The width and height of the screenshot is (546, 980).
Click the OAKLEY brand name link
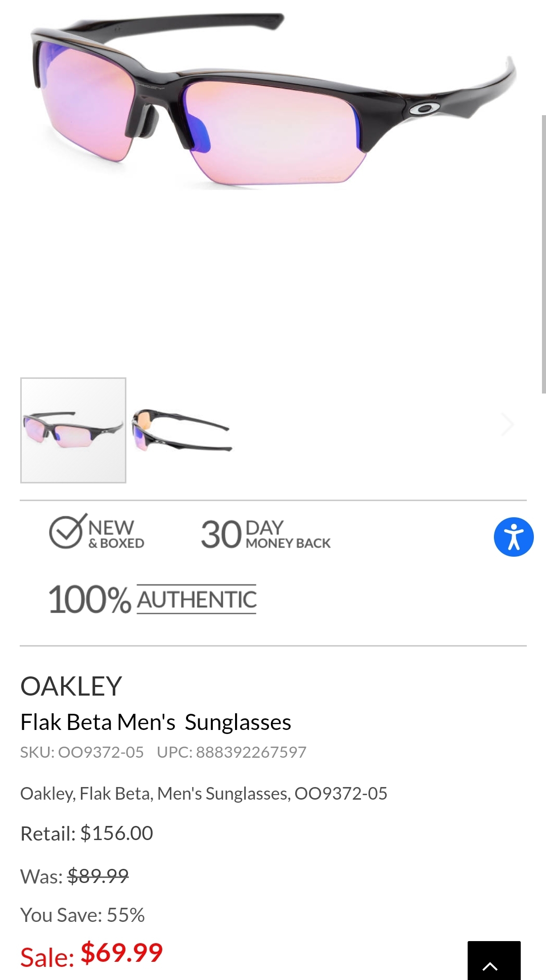tap(71, 686)
